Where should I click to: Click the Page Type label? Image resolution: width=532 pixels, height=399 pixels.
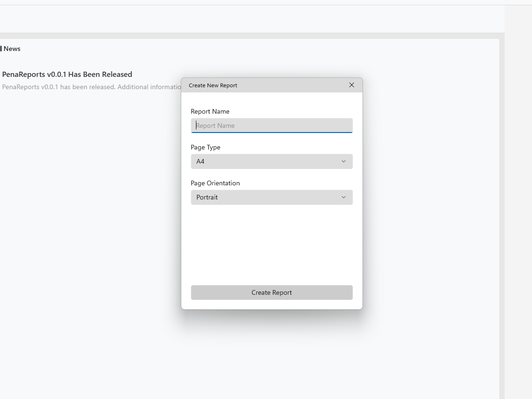click(205, 147)
